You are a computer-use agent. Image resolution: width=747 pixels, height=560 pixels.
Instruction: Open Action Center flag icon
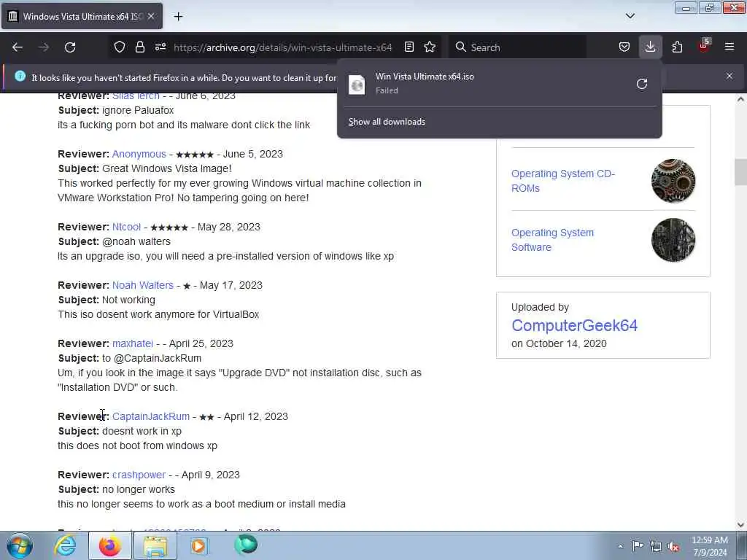(638, 545)
